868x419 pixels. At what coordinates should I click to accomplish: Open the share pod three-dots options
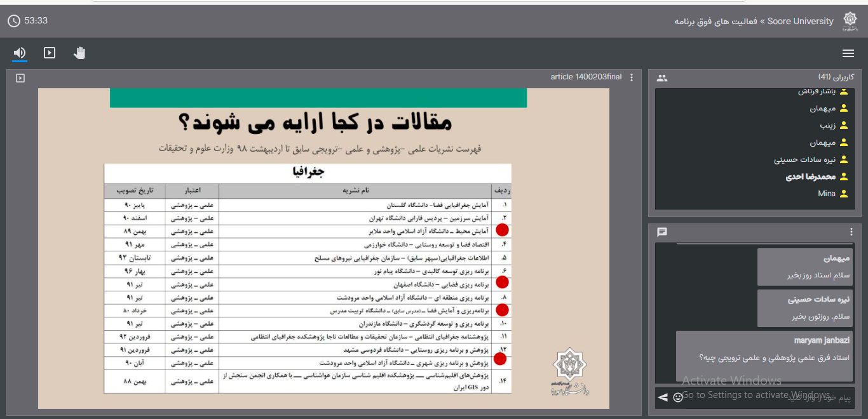[x=631, y=77]
